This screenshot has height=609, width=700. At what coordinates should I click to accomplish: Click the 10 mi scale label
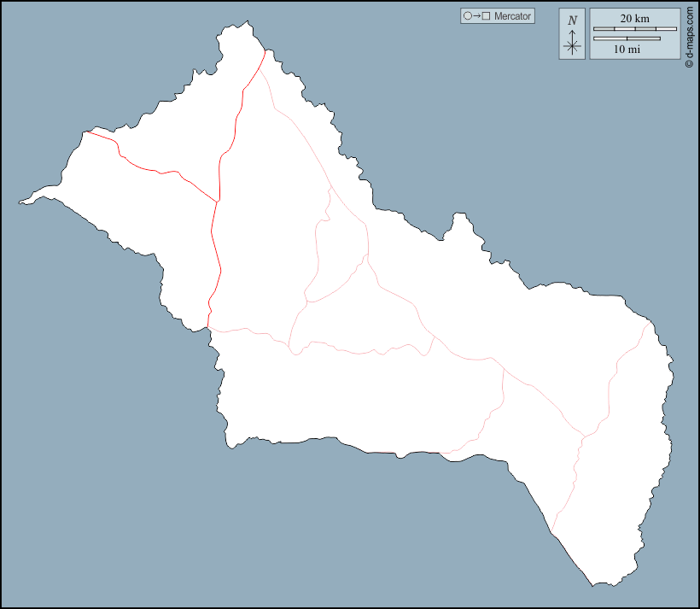point(627,50)
